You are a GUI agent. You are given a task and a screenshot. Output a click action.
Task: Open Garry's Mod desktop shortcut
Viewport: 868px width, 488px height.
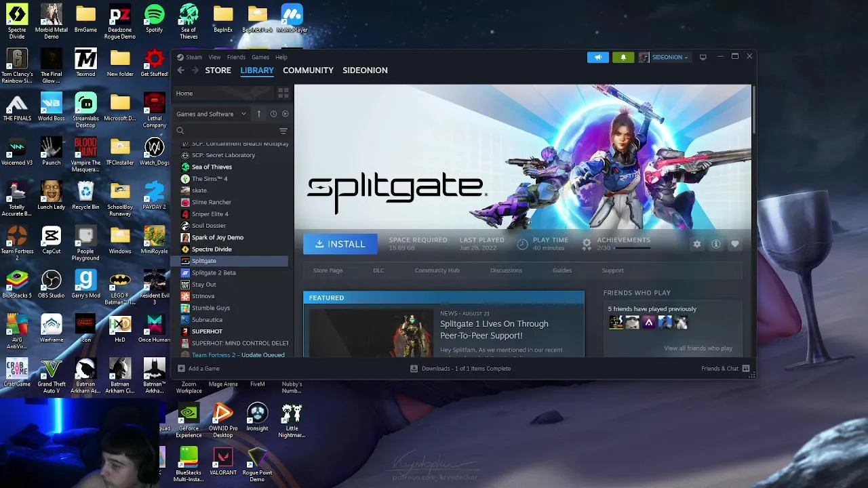85,285
